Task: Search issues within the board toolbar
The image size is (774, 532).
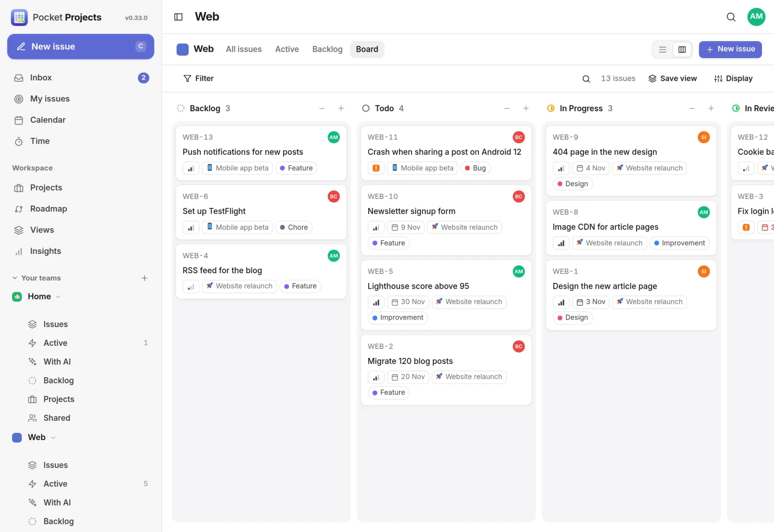Action: pyautogui.click(x=586, y=79)
